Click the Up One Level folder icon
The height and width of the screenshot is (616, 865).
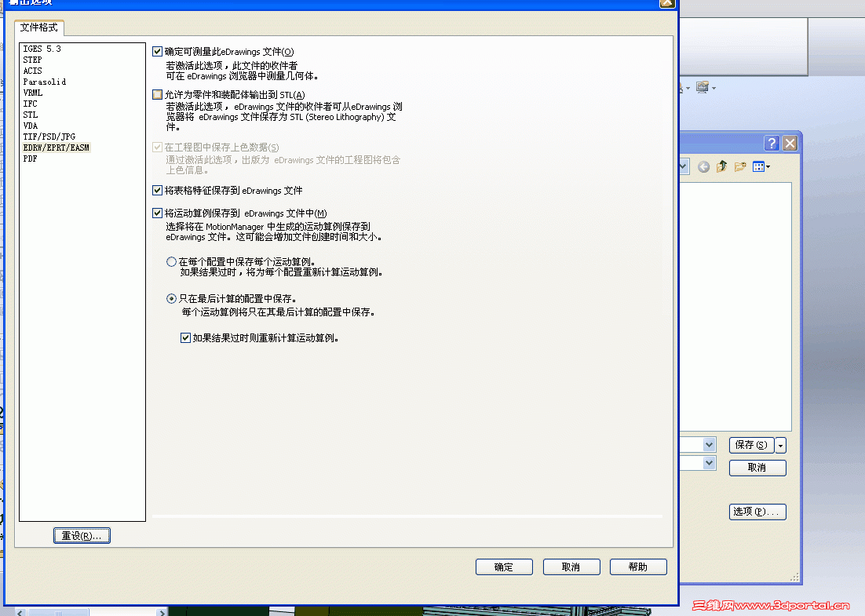point(721,166)
